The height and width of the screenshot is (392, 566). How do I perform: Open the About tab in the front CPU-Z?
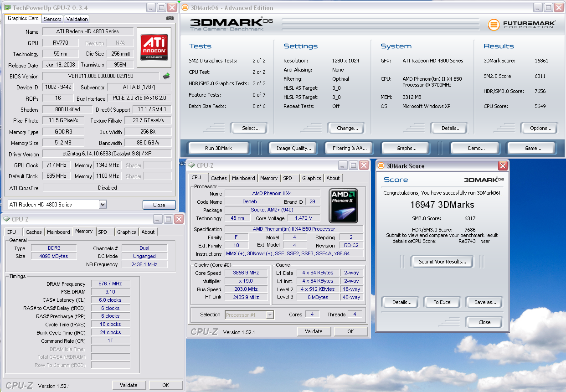333,178
